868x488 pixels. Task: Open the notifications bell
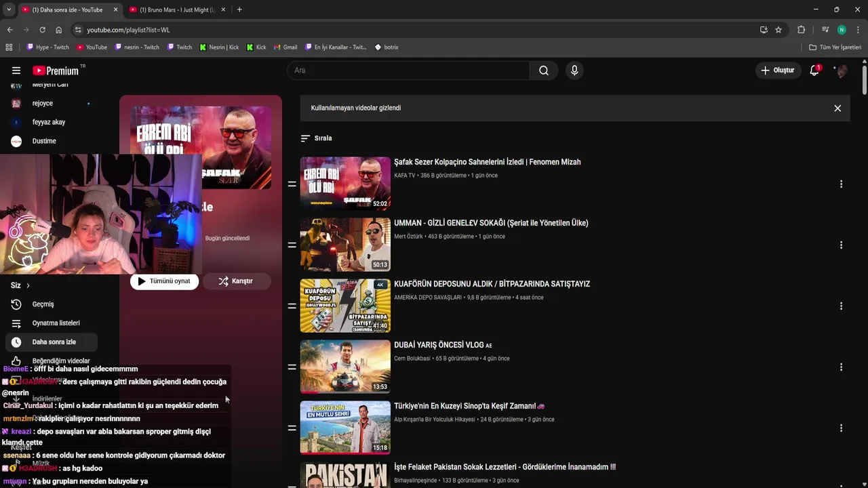click(814, 70)
